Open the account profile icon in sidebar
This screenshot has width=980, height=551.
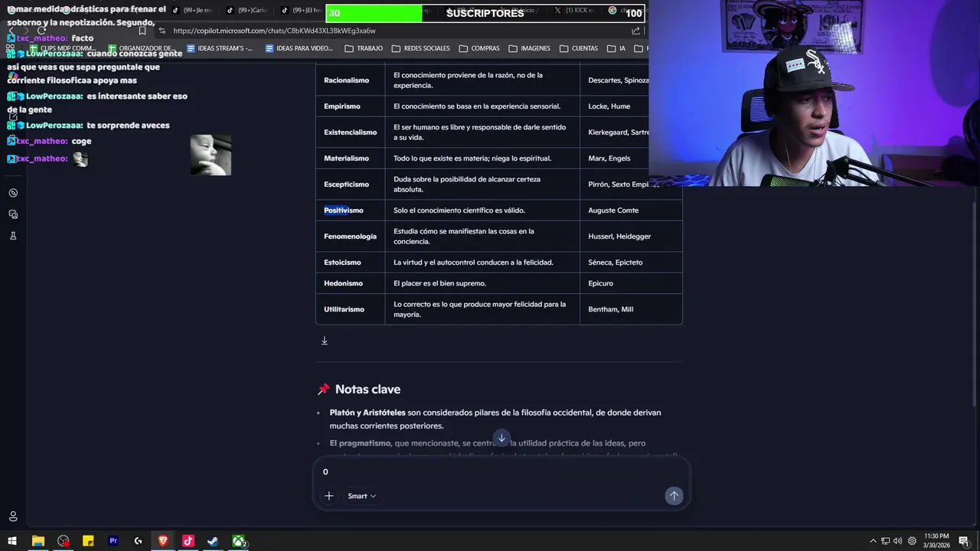coord(13,517)
